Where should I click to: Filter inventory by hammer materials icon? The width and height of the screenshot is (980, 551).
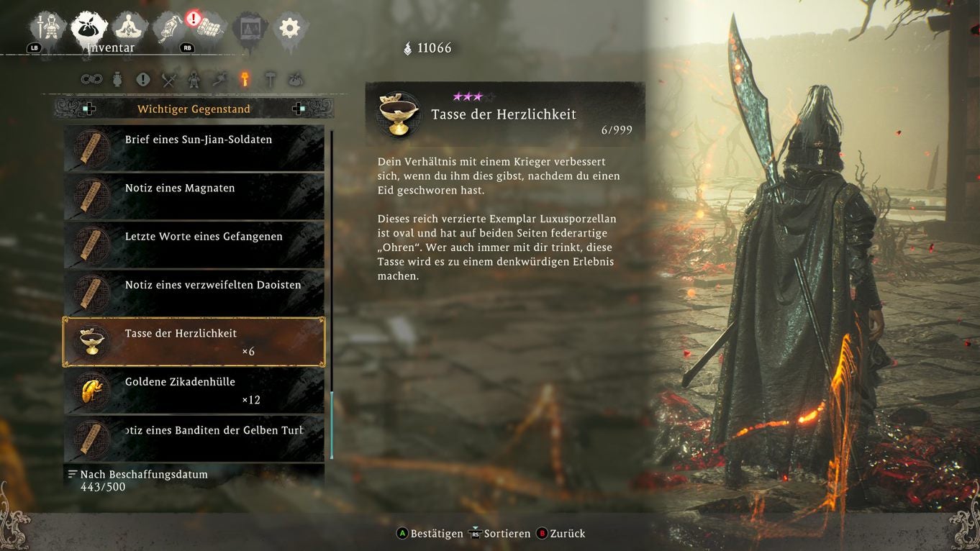(x=271, y=79)
